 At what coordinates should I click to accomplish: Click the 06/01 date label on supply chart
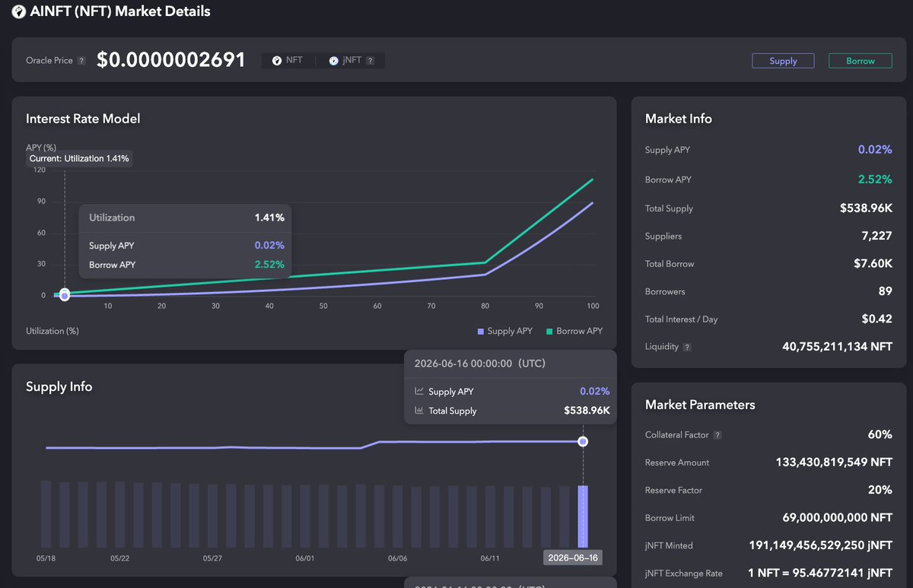coord(304,558)
